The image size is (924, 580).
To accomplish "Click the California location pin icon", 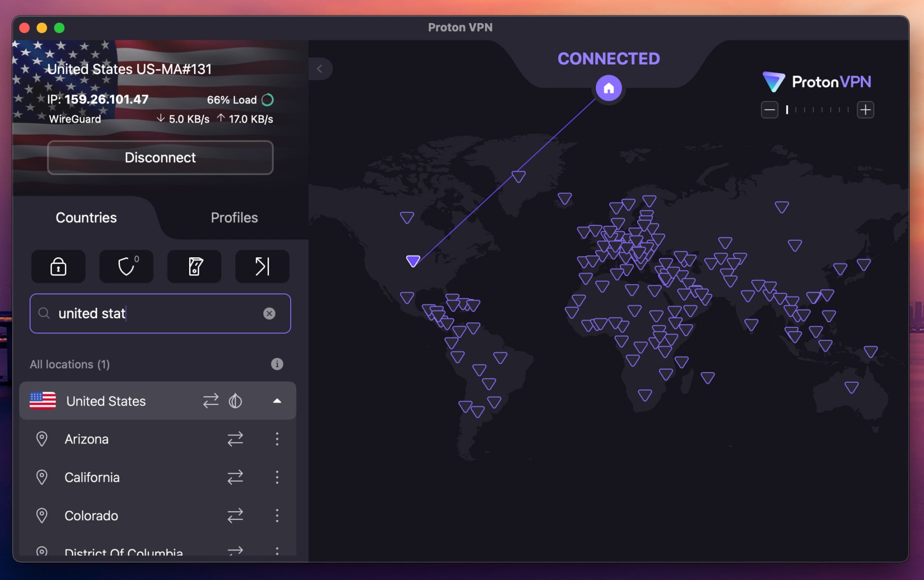I will coord(42,477).
